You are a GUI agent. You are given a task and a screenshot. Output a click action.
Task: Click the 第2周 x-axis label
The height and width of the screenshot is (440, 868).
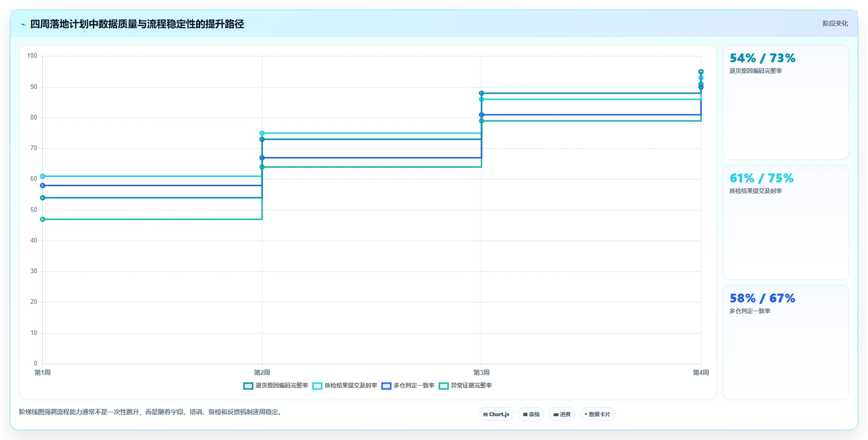[262, 373]
